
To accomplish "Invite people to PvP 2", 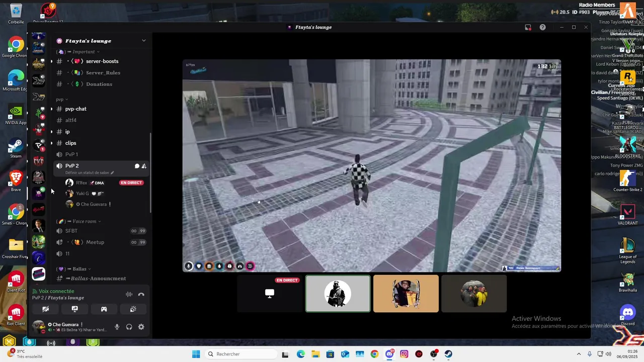I will [144, 166].
